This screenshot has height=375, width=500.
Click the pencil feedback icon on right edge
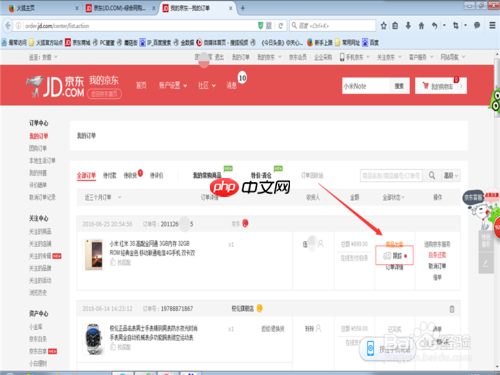click(486, 263)
